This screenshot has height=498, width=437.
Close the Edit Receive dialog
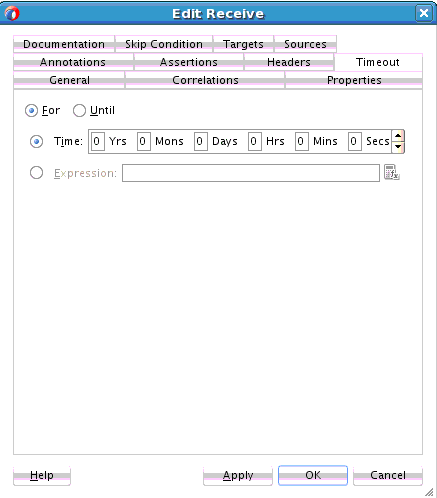pyautogui.click(x=424, y=13)
